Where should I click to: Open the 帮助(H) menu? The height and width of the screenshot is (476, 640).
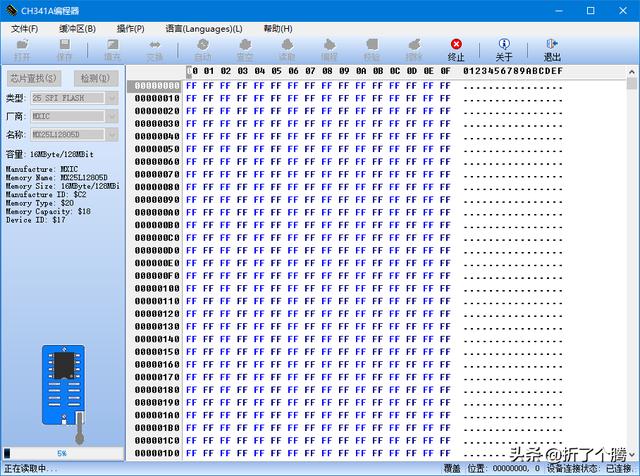278,29
